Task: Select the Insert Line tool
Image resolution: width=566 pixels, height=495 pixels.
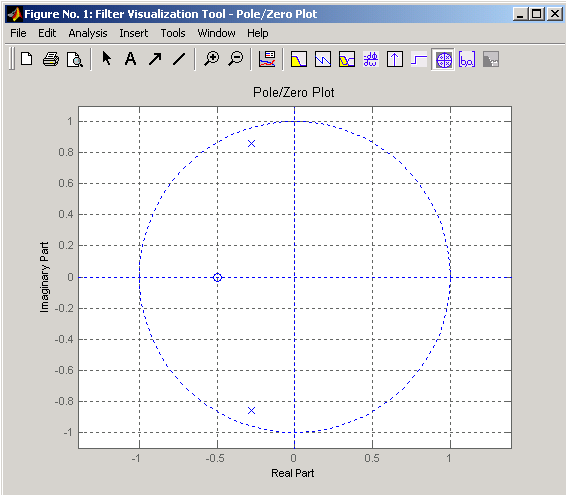Action: click(179, 59)
